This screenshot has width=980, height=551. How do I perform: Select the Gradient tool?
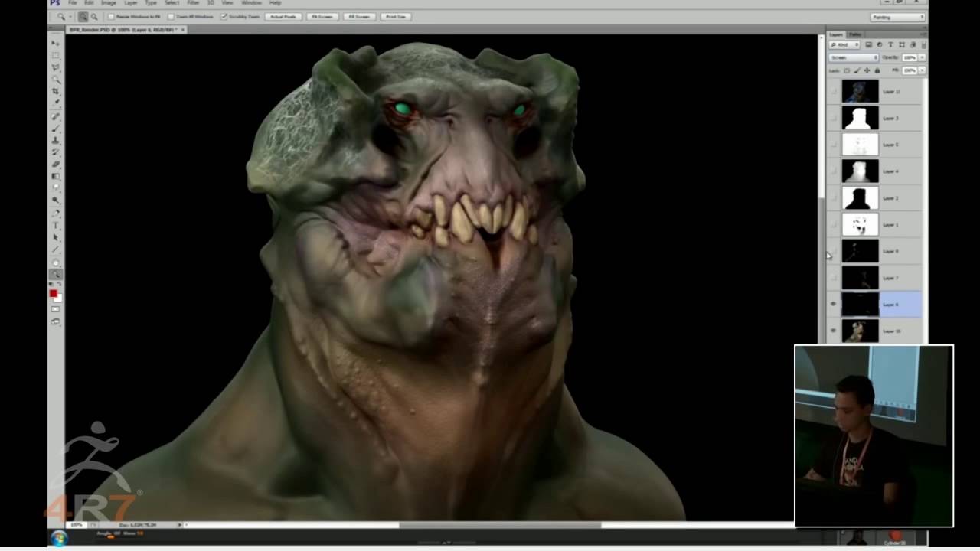point(56,176)
